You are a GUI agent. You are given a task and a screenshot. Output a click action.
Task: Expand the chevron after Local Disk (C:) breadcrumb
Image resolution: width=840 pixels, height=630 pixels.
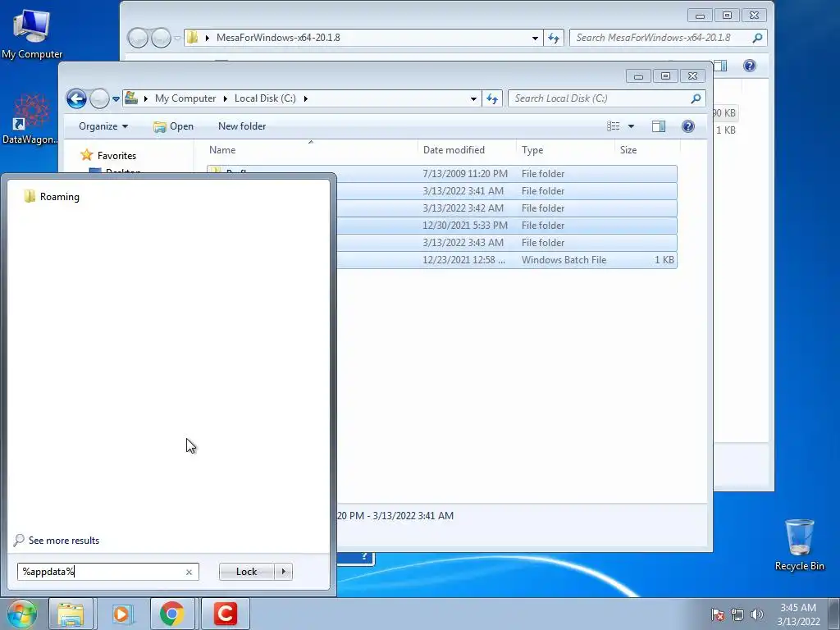tap(305, 98)
